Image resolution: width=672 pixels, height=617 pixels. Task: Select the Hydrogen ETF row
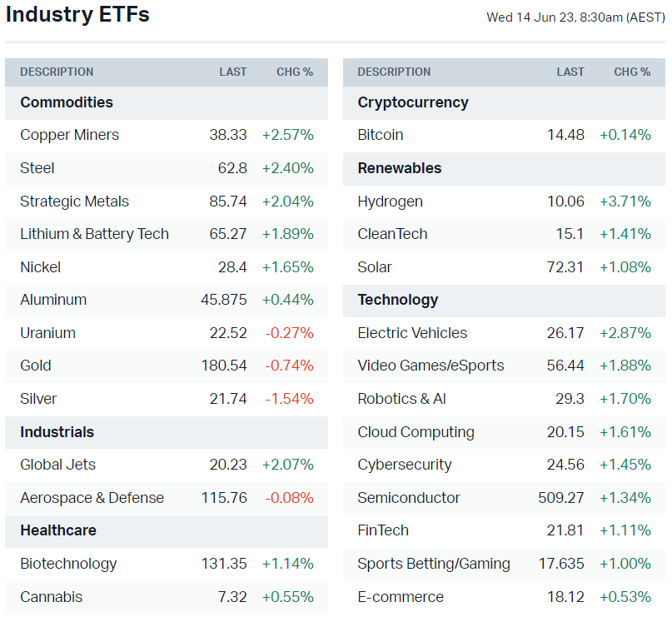click(390, 202)
